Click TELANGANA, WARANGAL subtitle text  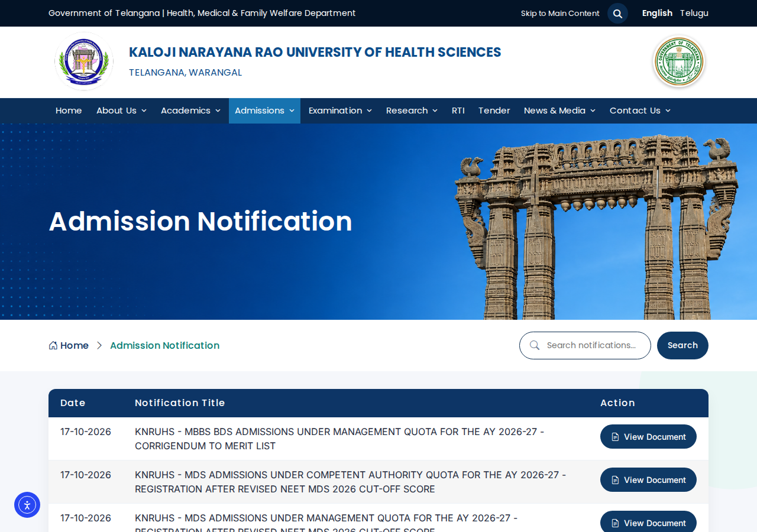pos(185,73)
